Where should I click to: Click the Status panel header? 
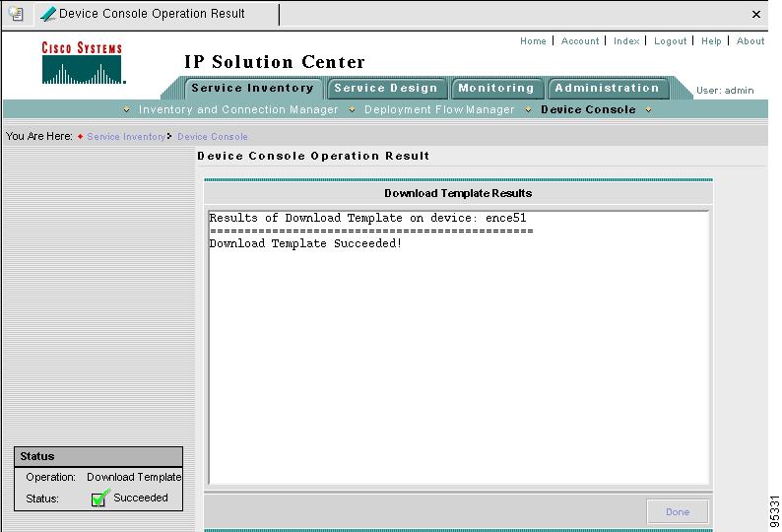click(x=98, y=457)
